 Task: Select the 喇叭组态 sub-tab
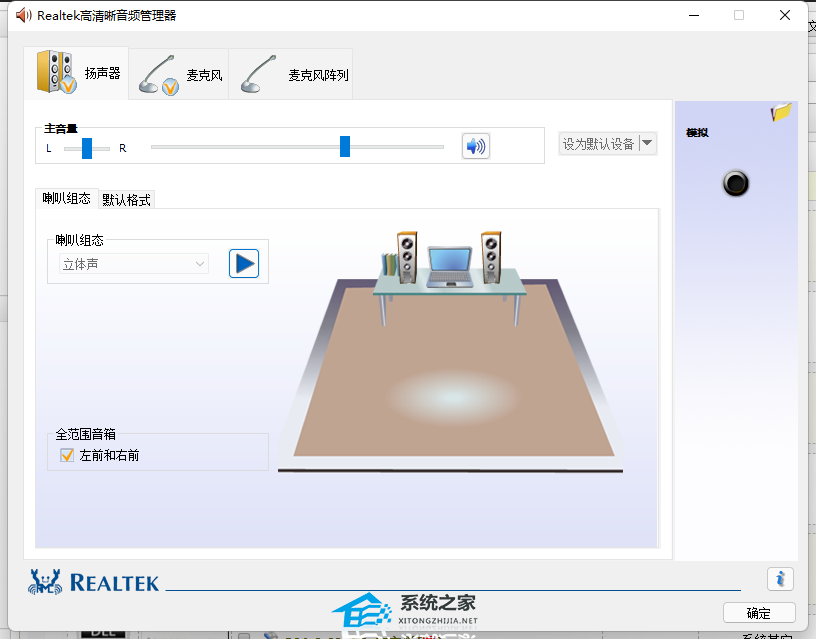[x=67, y=199]
